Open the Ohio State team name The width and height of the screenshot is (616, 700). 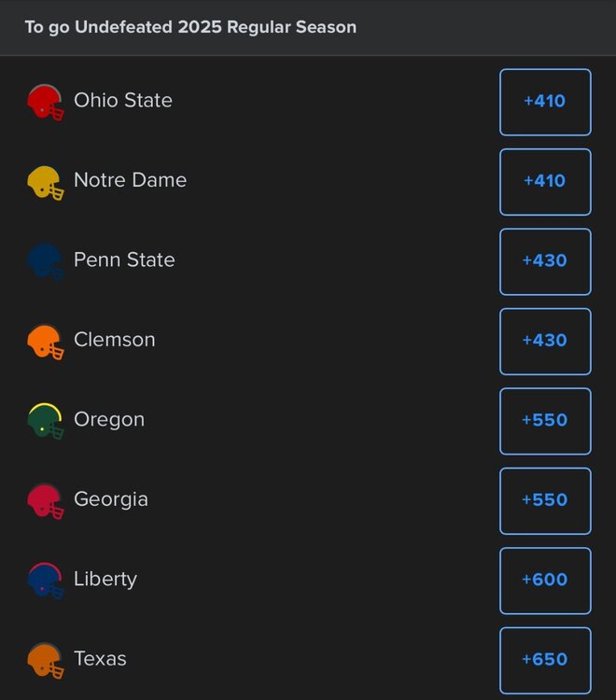tap(123, 101)
